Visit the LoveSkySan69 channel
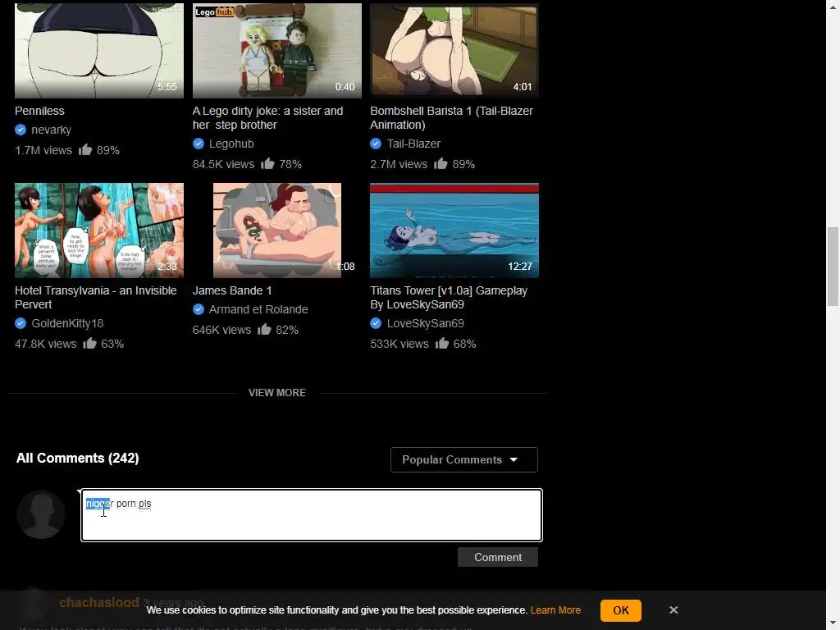840x630 pixels. tap(426, 323)
